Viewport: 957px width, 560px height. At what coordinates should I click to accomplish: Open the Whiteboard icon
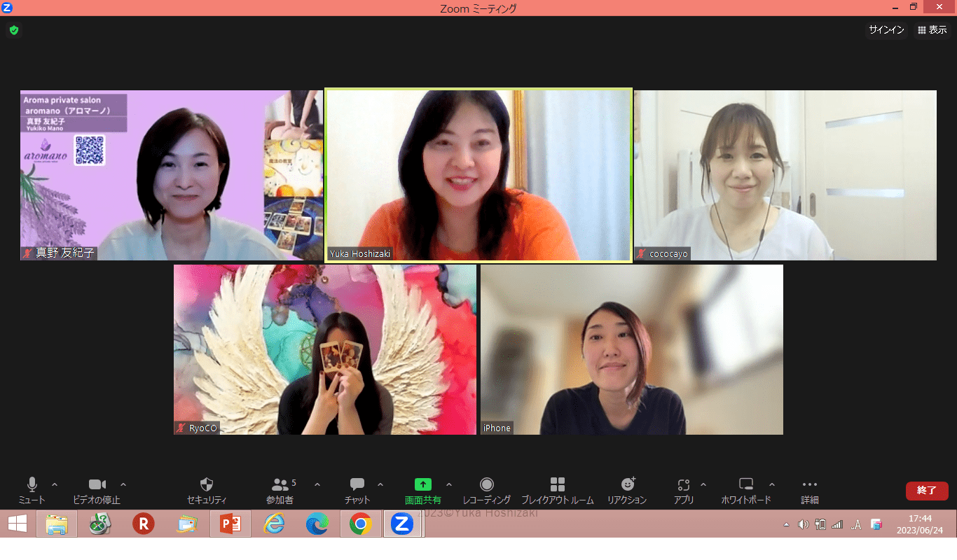pos(746,484)
